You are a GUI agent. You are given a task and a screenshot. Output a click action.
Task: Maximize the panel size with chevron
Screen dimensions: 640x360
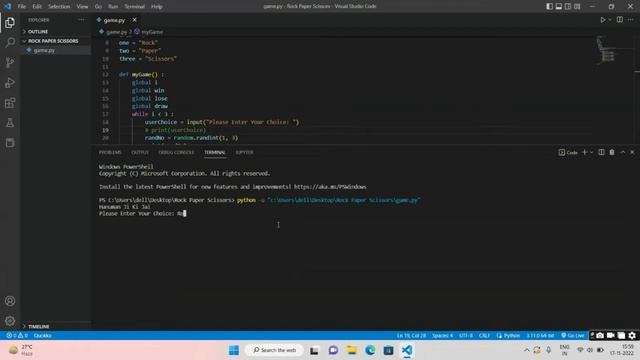click(x=623, y=152)
